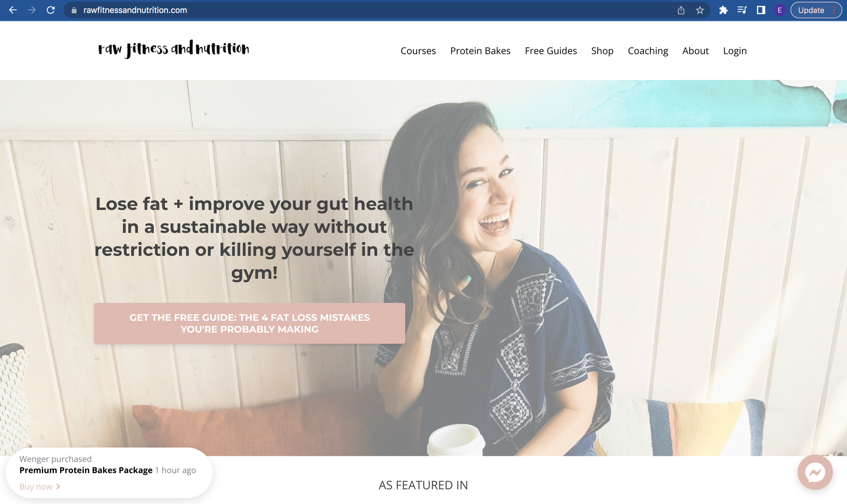
Task: Click the Update button in Chrome
Action: (811, 10)
